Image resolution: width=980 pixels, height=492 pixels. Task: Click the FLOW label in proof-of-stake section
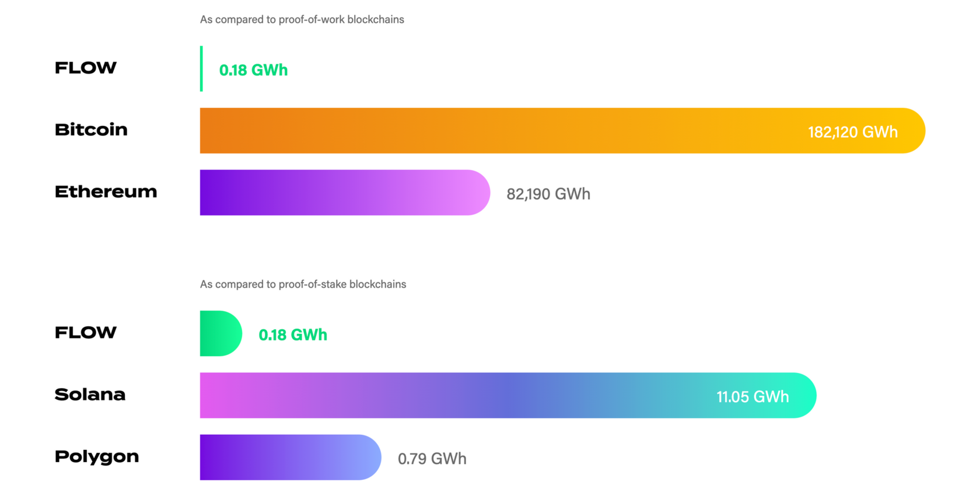(x=85, y=333)
